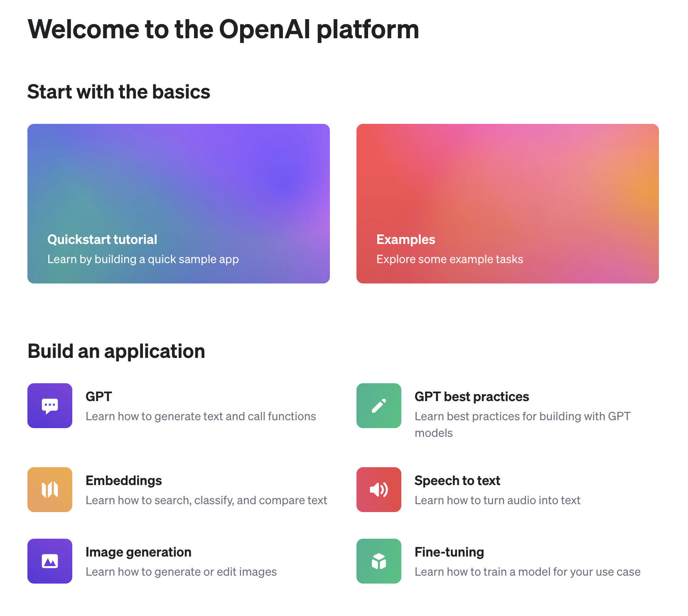The image size is (688, 616).
Task: Click the GPT best practices pencil icon
Action: pos(379,406)
